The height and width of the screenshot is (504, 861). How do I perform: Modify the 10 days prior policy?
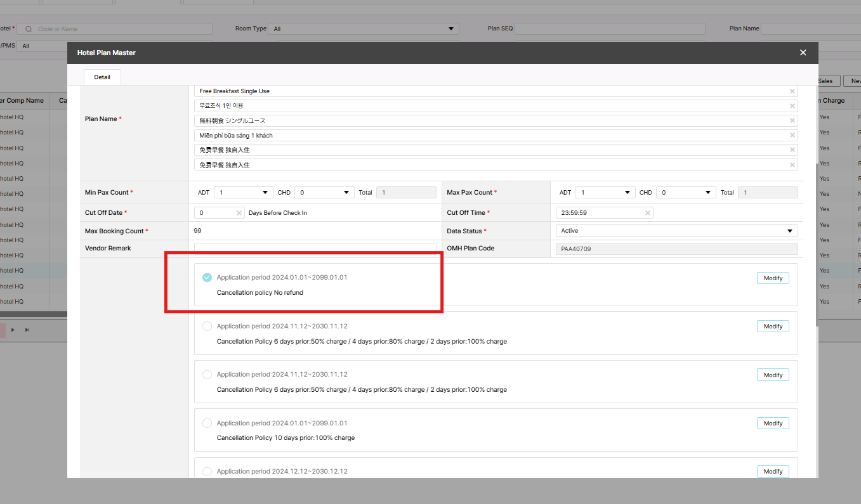click(773, 423)
